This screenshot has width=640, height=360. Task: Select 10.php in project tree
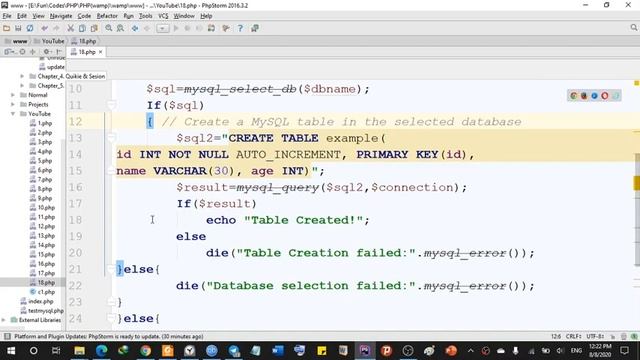pos(42,208)
